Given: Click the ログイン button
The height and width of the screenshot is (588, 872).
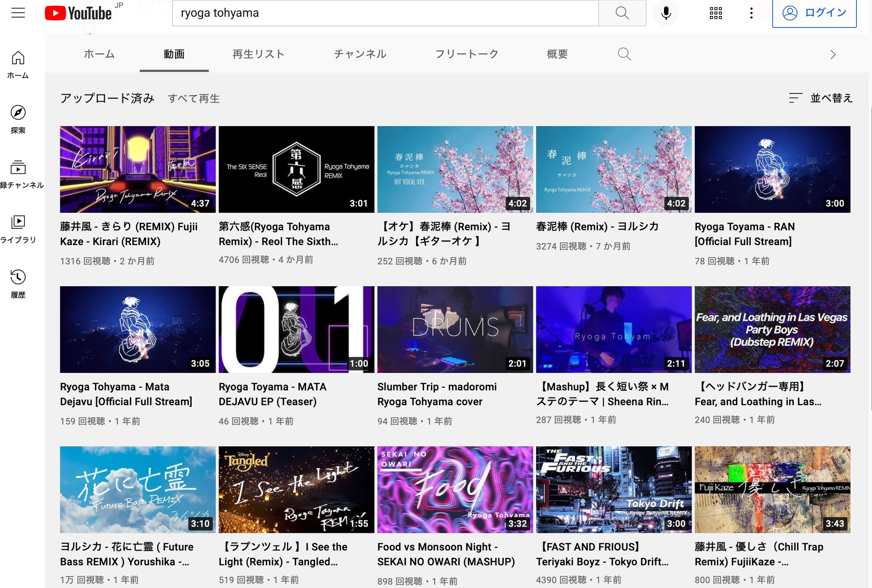Looking at the screenshot, I should click(814, 13).
